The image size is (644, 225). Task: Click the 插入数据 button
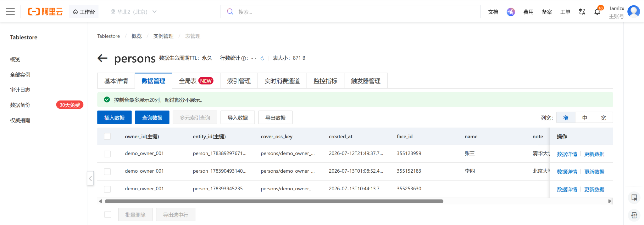(x=114, y=118)
